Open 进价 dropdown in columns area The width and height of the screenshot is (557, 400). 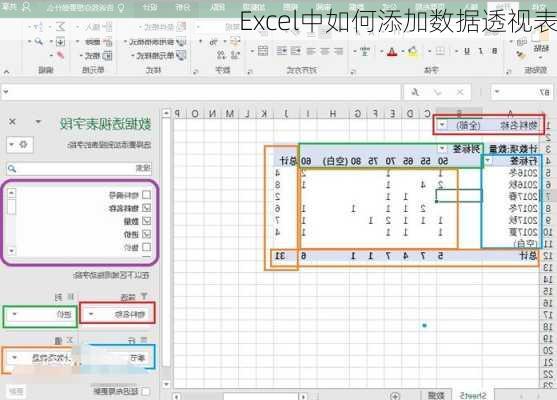click(x=15, y=314)
